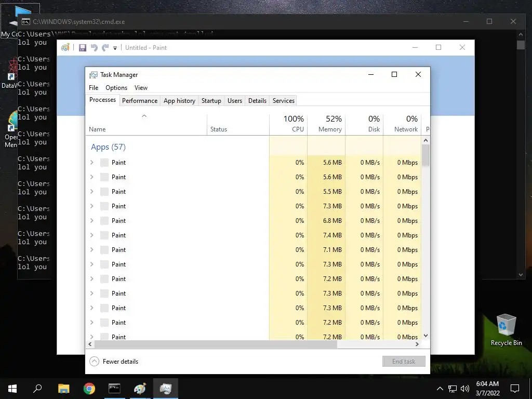Image resolution: width=532 pixels, height=399 pixels.
Task: Switch to Paint on the taskbar
Action: [140, 388]
